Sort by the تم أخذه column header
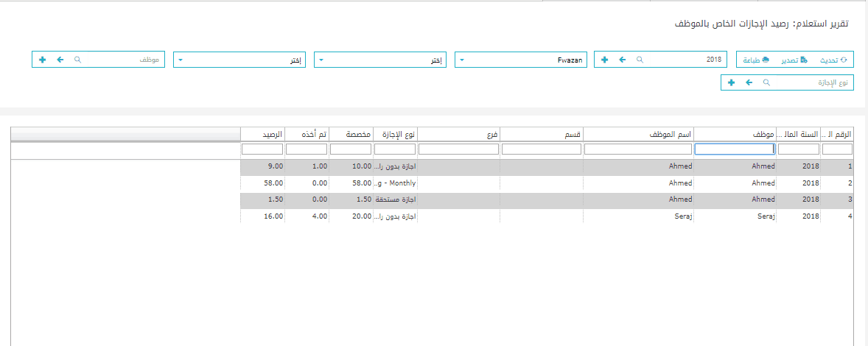 click(307, 134)
